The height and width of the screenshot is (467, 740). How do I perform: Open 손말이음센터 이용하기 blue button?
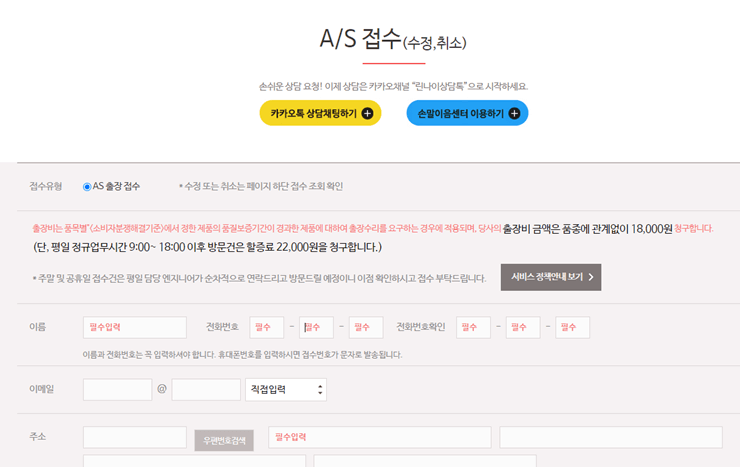point(467,113)
